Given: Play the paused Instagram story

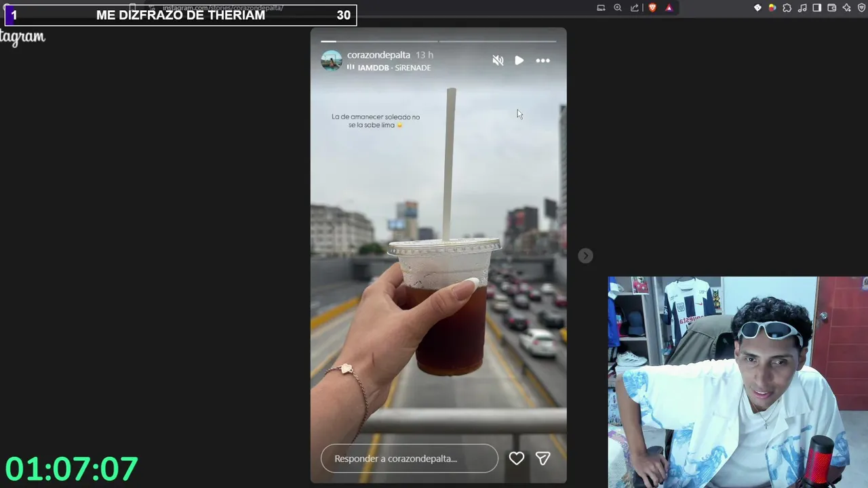Looking at the screenshot, I should 519,60.
